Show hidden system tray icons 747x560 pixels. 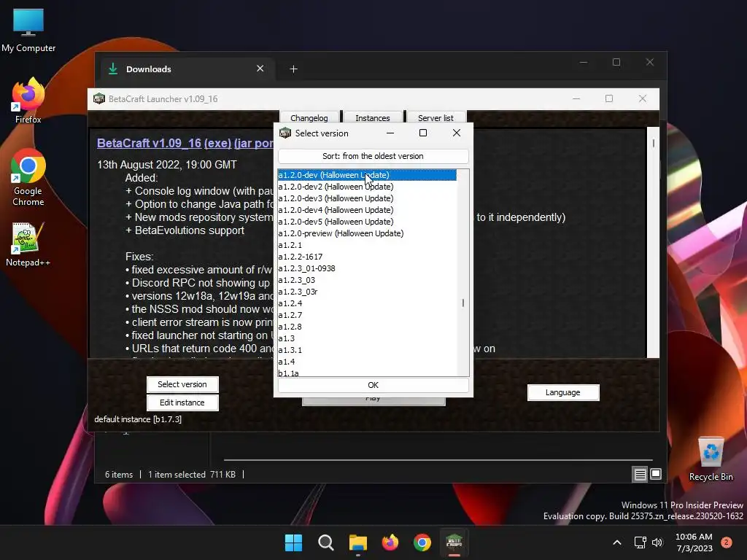[x=617, y=542]
